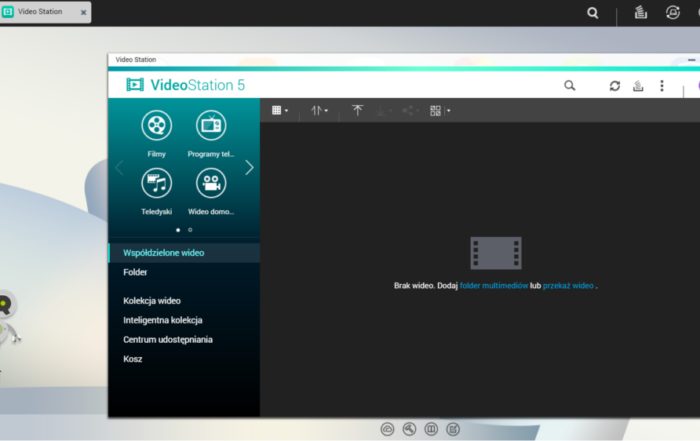The height and width of the screenshot is (441, 700).
Task: Open background tasks in QTS top bar
Action: coord(641,12)
